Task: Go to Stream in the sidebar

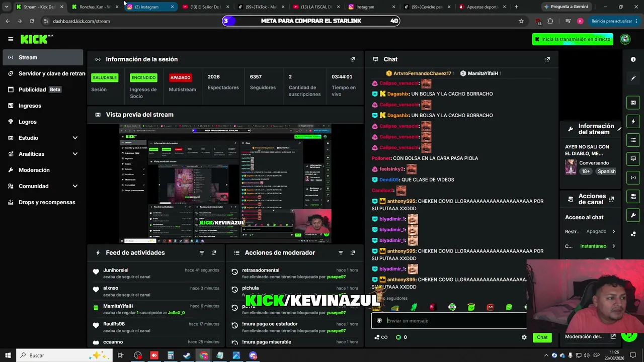Action: point(43,57)
